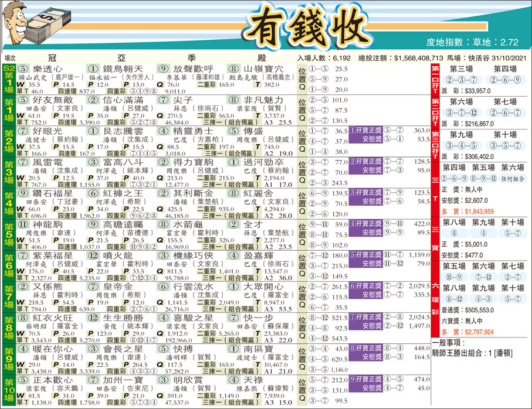The height and width of the screenshot is (409, 532).
Task: Click horse name 紅衣火旺
Action: click(x=53, y=318)
